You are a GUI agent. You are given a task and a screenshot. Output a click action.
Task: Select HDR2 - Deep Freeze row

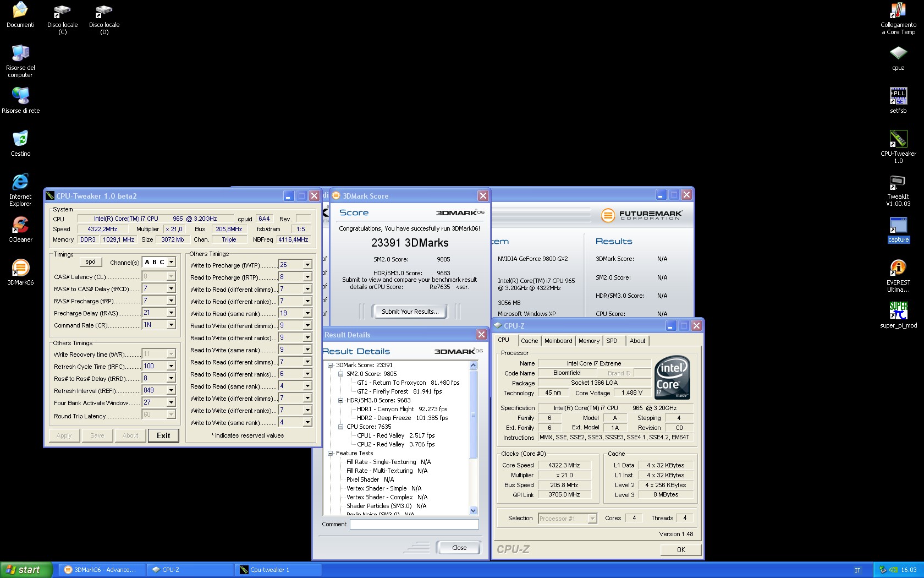[x=402, y=418]
